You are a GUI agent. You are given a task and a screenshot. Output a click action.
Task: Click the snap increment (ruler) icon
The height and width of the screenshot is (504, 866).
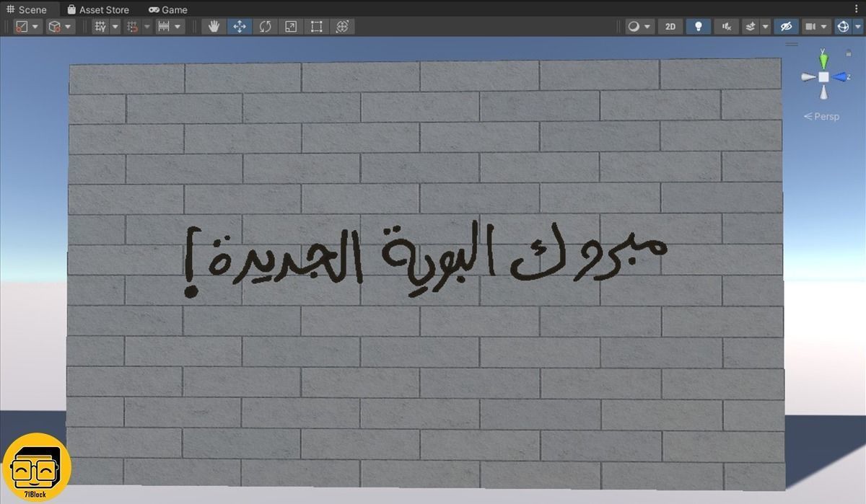(x=163, y=27)
